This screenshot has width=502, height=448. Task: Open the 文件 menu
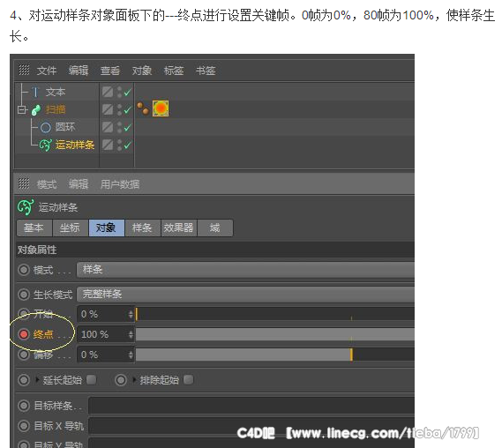pos(47,71)
